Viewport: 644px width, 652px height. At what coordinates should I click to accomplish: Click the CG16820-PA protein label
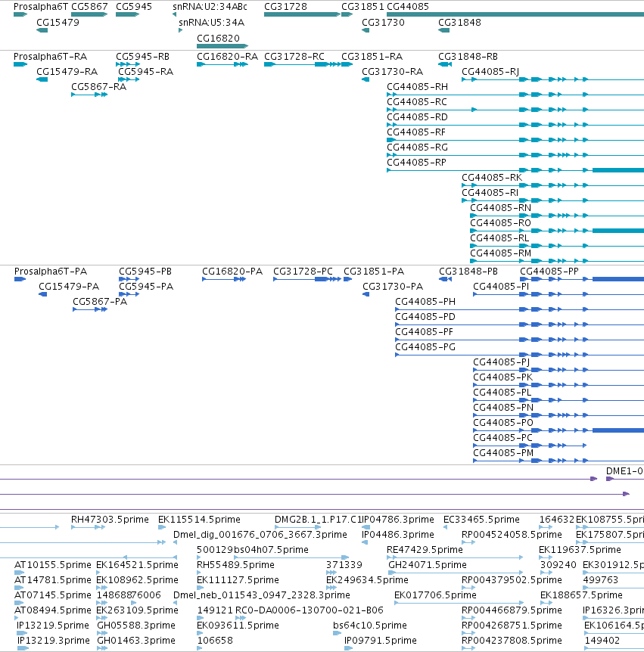[x=232, y=272]
